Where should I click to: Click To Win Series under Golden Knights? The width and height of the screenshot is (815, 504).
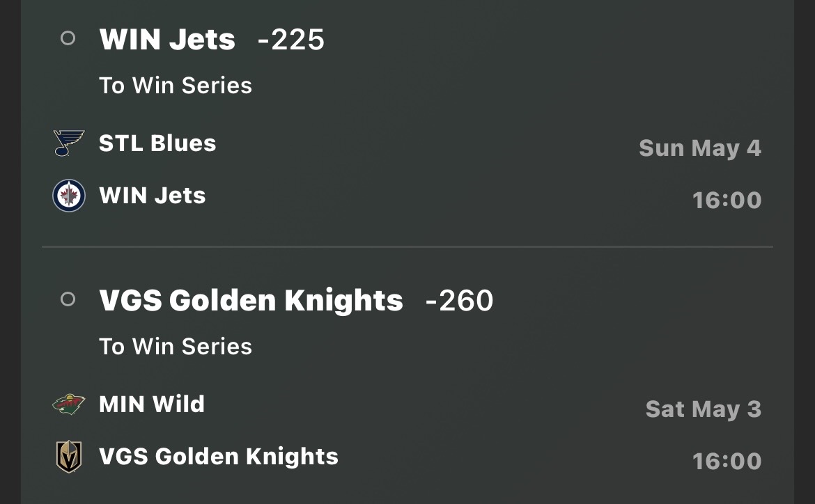pos(176,346)
